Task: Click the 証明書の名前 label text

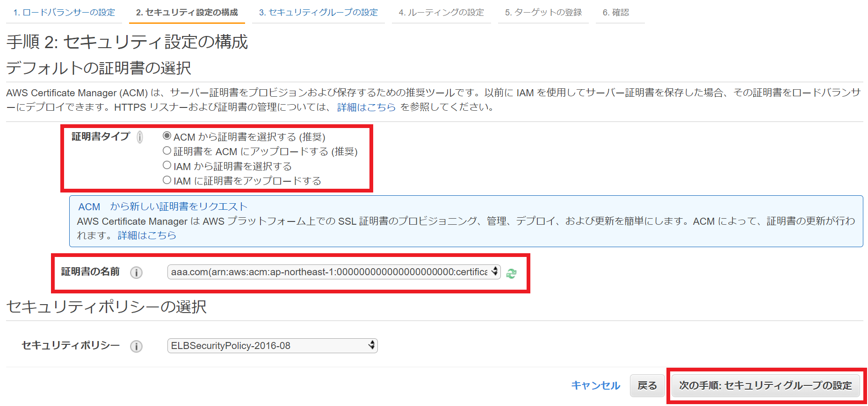Action: [x=90, y=272]
